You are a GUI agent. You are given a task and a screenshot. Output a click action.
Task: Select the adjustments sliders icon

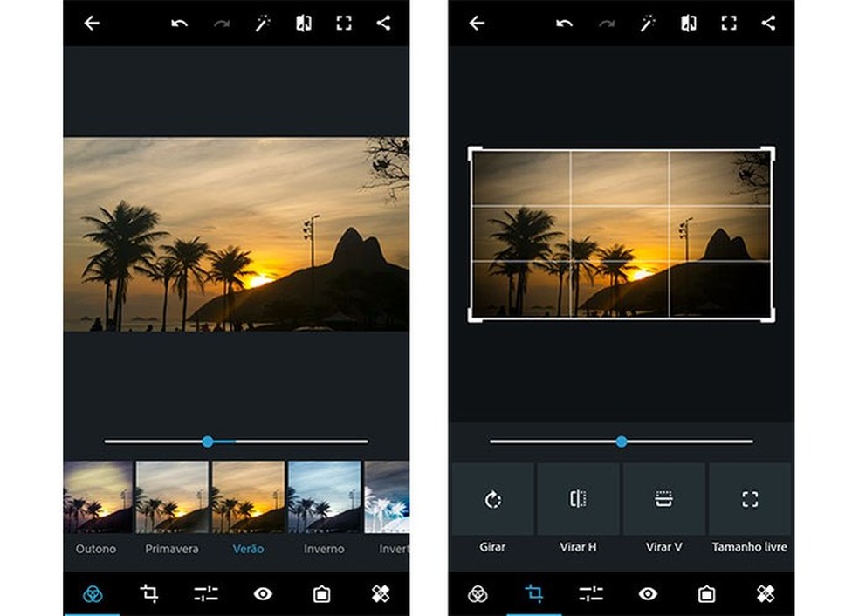click(206, 594)
